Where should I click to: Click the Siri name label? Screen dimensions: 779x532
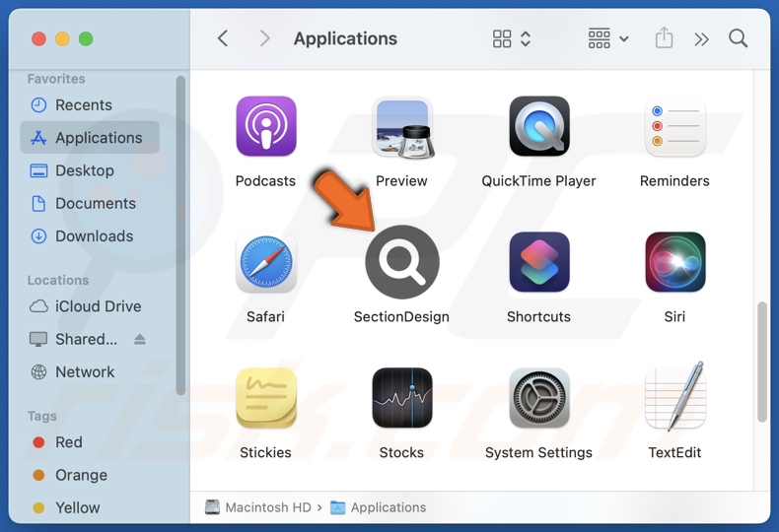pos(674,316)
